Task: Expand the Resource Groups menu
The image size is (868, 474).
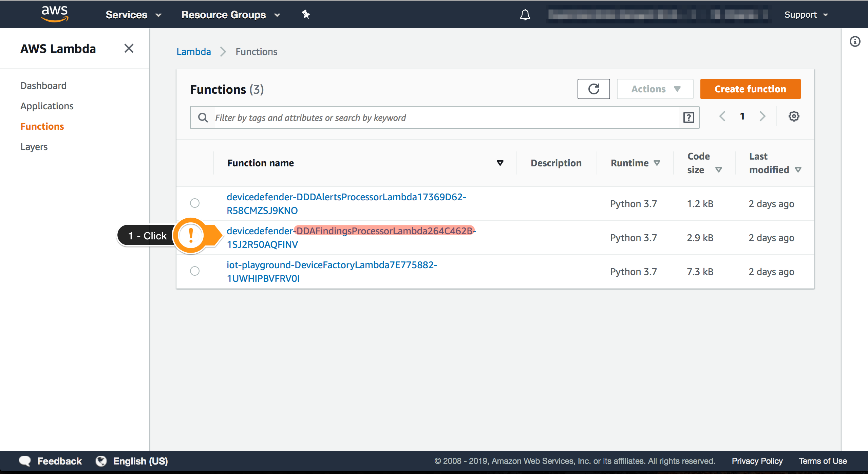Action: (231, 15)
